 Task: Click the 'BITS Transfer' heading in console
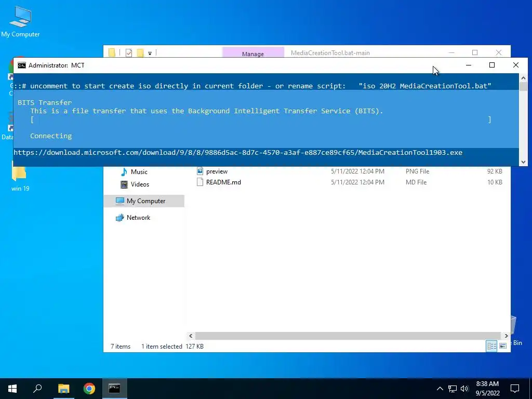point(45,102)
